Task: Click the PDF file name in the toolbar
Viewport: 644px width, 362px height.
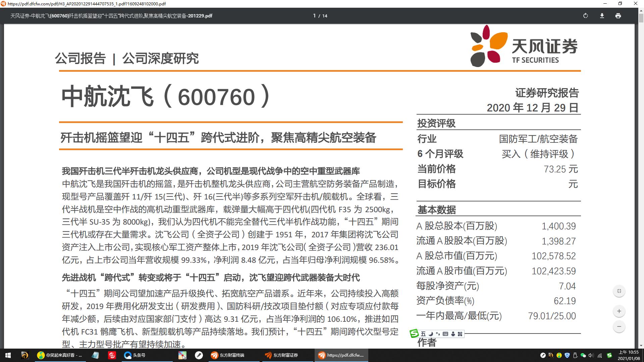Action: click(111, 16)
